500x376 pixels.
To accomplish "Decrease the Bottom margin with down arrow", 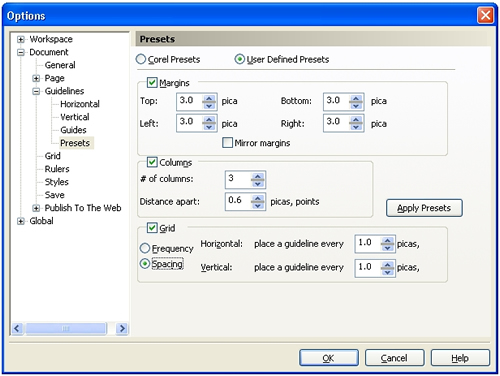I will [356, 106].
